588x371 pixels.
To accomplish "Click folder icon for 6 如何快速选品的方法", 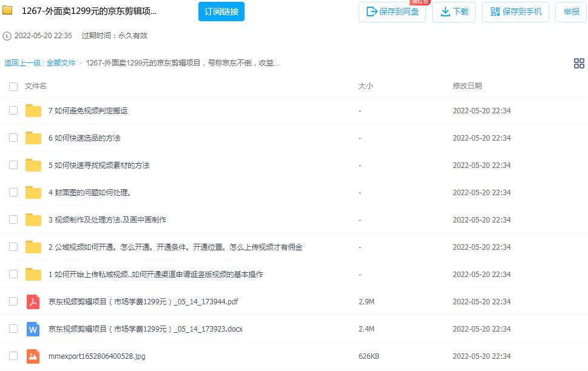I will pos(33,138).
